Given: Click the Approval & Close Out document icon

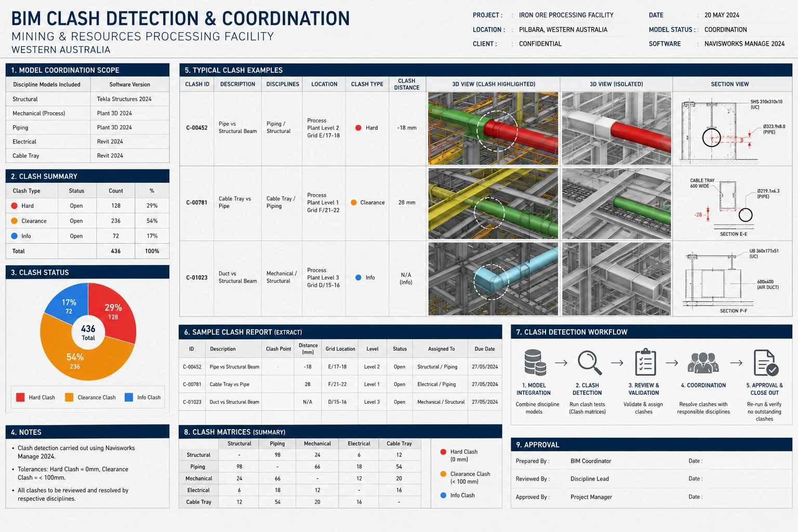Looking at the screenshot, I should pyautogui.click(x=766, y=363).
